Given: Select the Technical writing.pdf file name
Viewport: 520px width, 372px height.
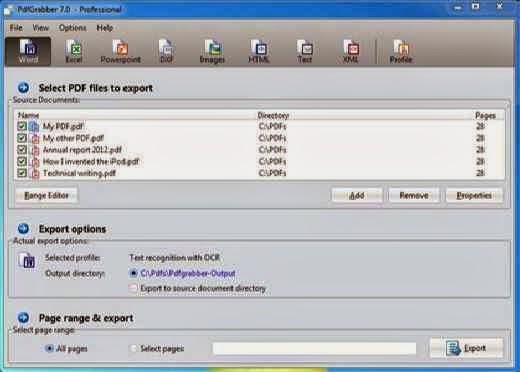Looking at the screenshot, I should (79, 173).
